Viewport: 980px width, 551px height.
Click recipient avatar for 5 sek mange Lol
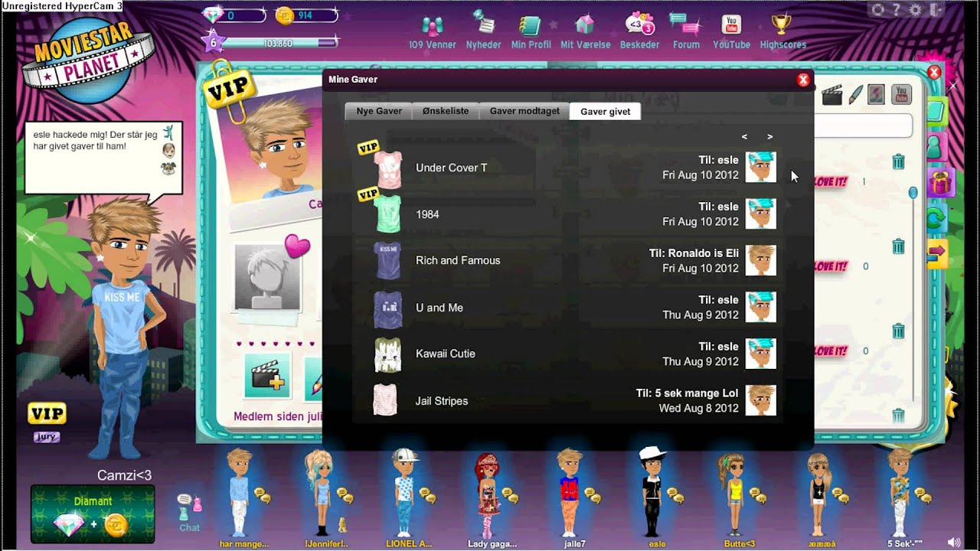(761, 400)
